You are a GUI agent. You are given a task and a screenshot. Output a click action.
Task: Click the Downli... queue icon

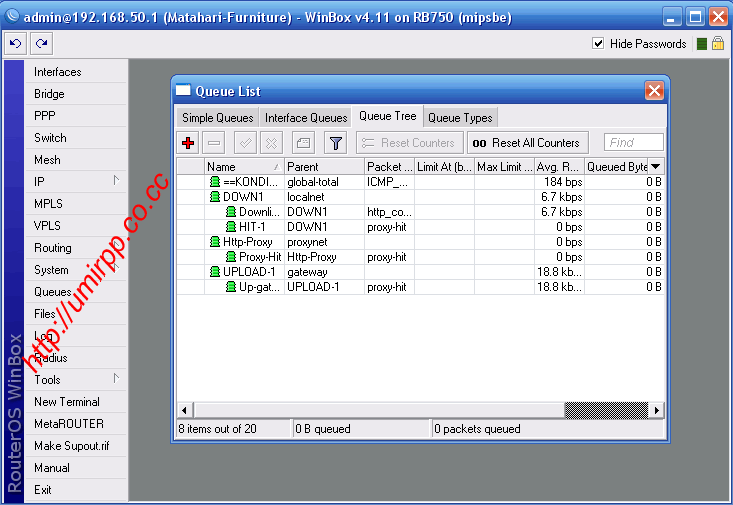coord(230,211)
